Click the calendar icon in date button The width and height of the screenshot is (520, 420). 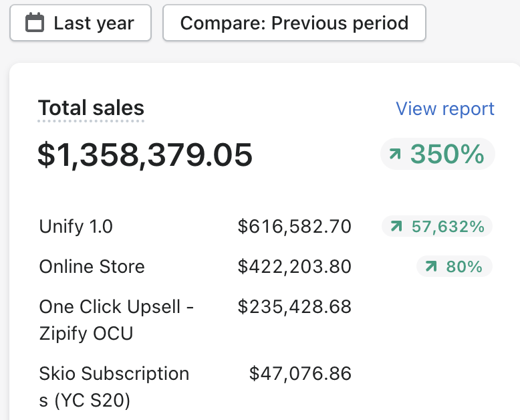(x=35, y=23)
